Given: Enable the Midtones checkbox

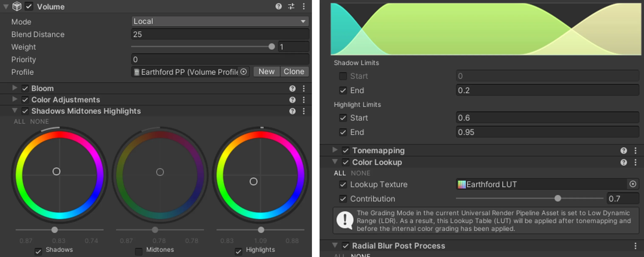Looking at the screenshot, I should pos(138,251).
